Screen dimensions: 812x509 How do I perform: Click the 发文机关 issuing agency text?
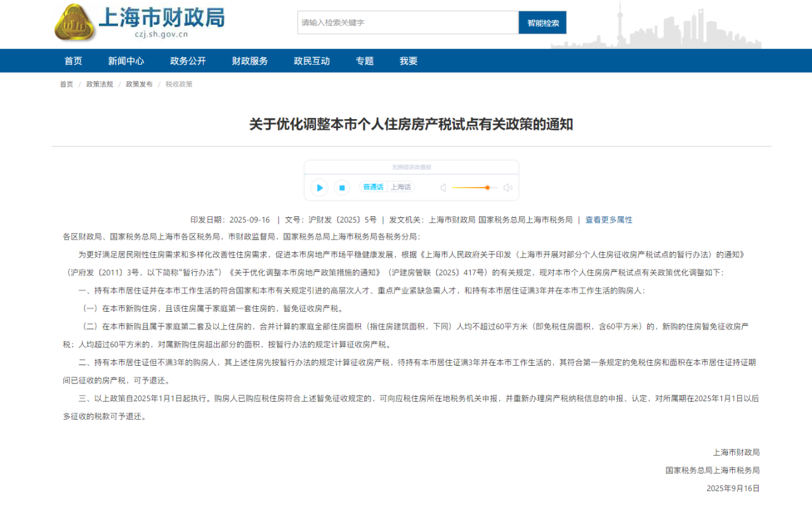[481, 220]
